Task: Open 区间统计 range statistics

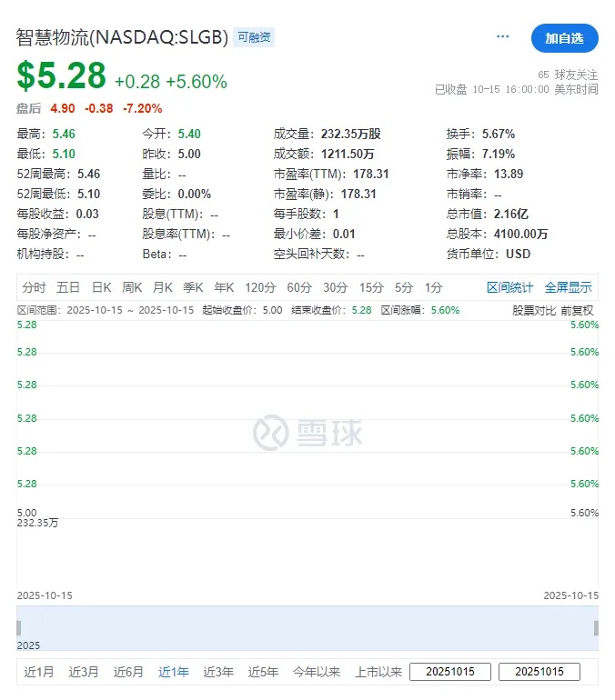Action: [509, 287]
